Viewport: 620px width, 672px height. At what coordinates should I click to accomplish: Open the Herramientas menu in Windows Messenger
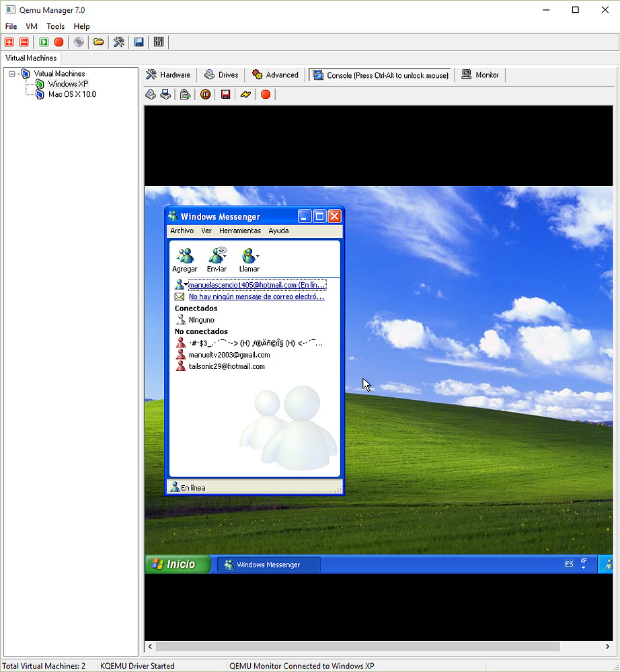coord(240,230)
